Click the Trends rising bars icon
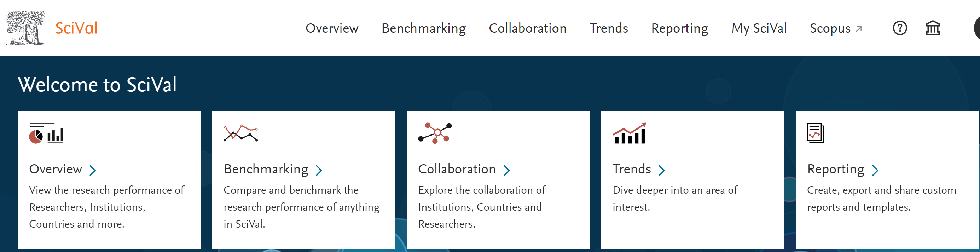This screenshot has height=252, width=980. point(629,133)
